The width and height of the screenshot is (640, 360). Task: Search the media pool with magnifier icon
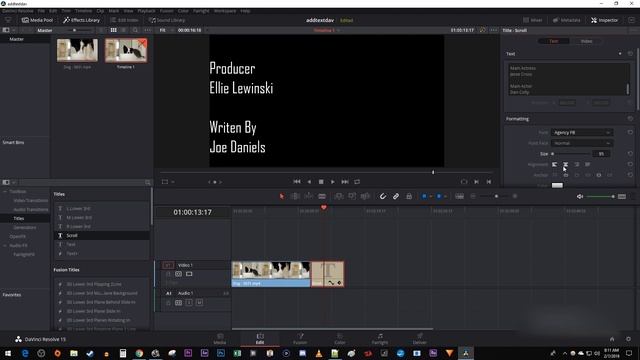click(x=135, y=30)
